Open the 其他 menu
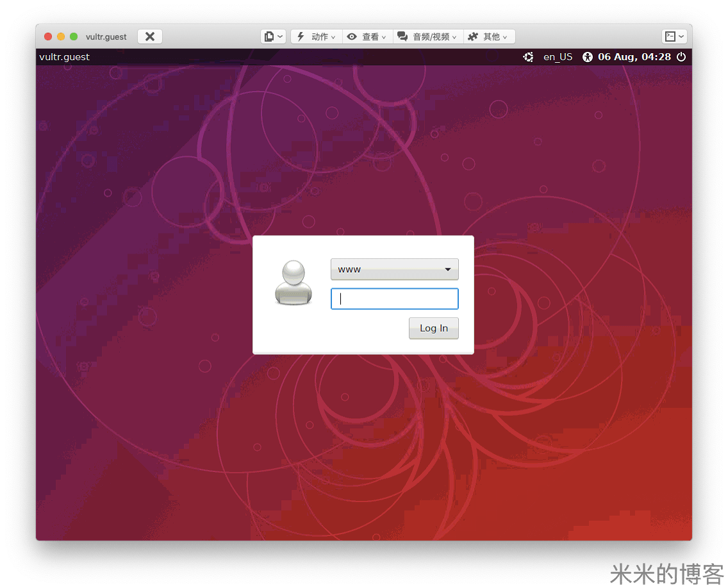Screen dimensions: 728x588 click(490, 37)
